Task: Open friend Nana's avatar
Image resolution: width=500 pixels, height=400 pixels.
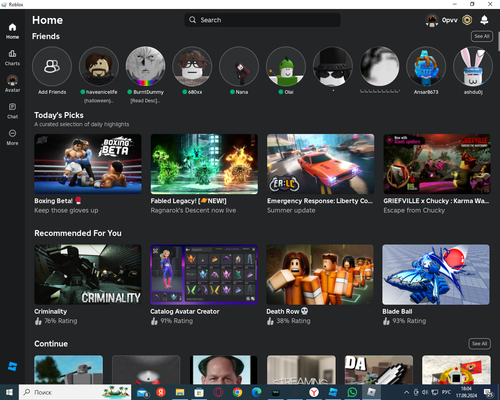Action: [239, 66]
